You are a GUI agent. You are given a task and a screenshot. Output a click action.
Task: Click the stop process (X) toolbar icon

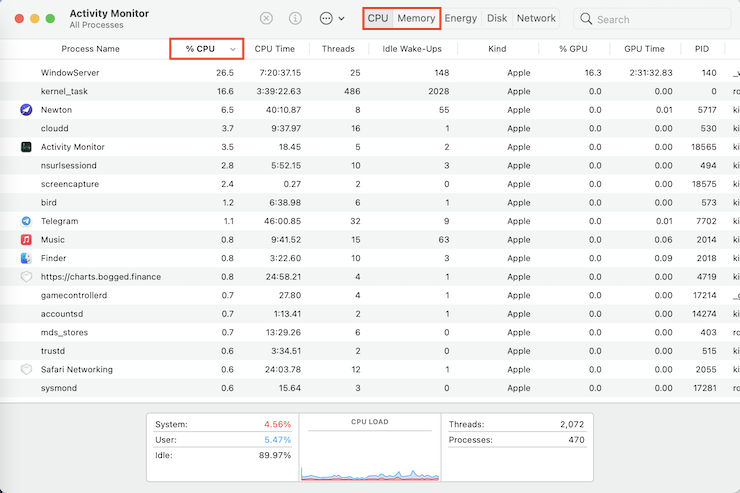(266, 18)
